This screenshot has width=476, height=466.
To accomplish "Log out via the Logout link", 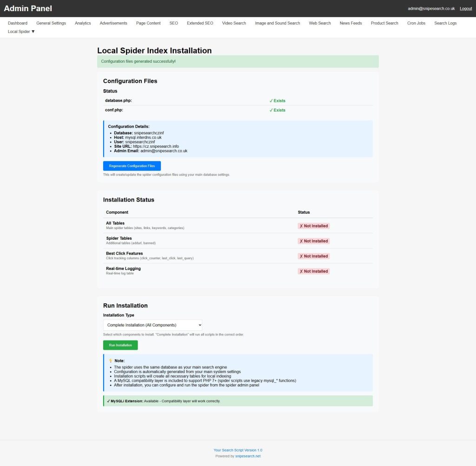I will pos(465,8).
